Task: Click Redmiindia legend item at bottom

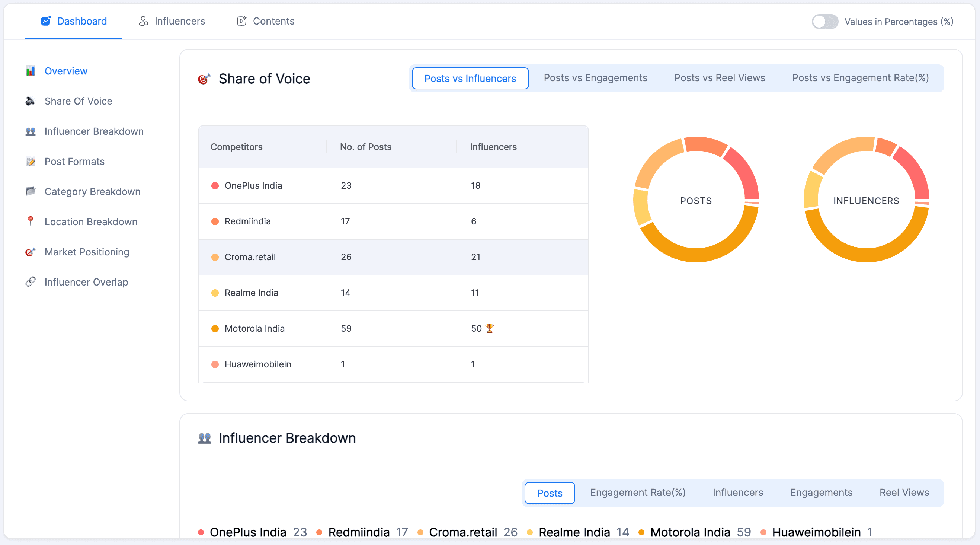Action: pyautogui.click(x=362, y=532)
